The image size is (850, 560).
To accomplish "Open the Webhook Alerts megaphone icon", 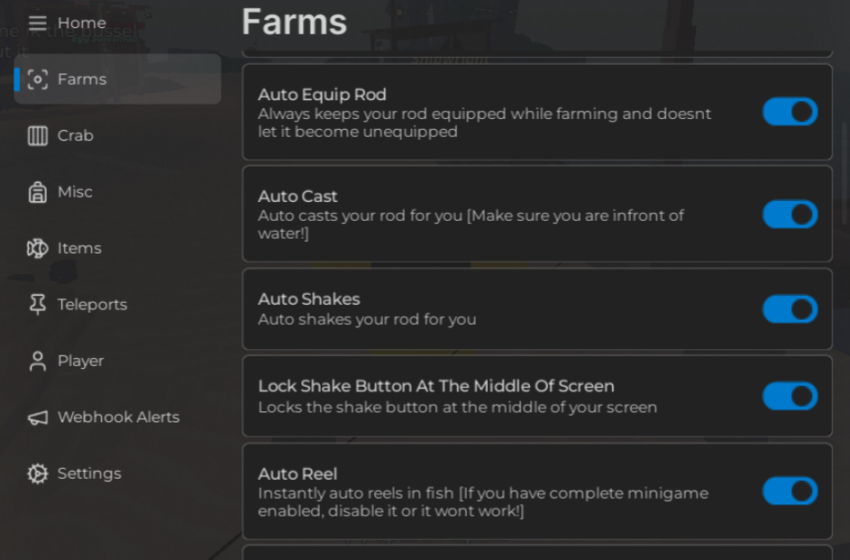I will [37, 417].
